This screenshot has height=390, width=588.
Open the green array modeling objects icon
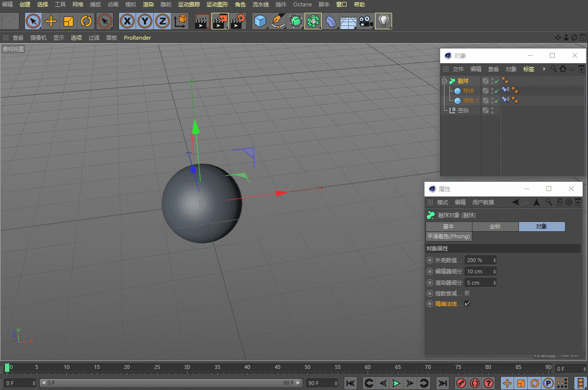[x=313, y=21]
